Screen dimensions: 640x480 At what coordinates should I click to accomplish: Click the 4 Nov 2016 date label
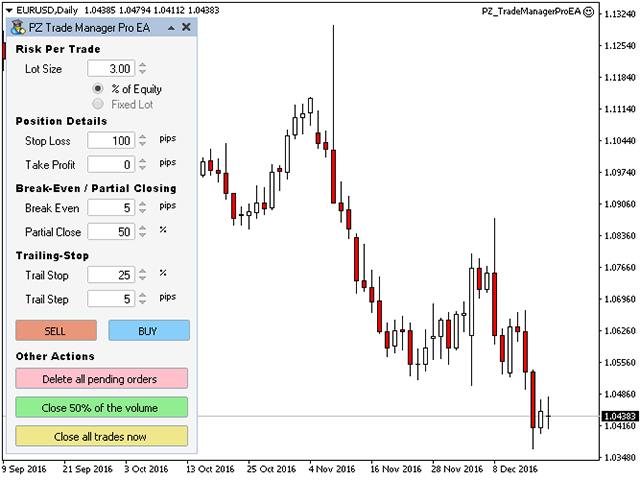pos(332,469)
